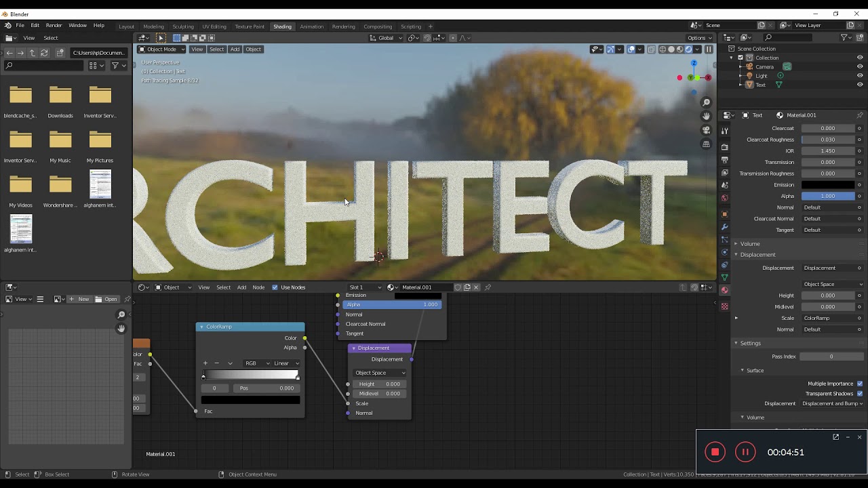The height and width of the screenshot is (488, 868).
Task: Open the viewport Options button
Action: coord(698,37)
